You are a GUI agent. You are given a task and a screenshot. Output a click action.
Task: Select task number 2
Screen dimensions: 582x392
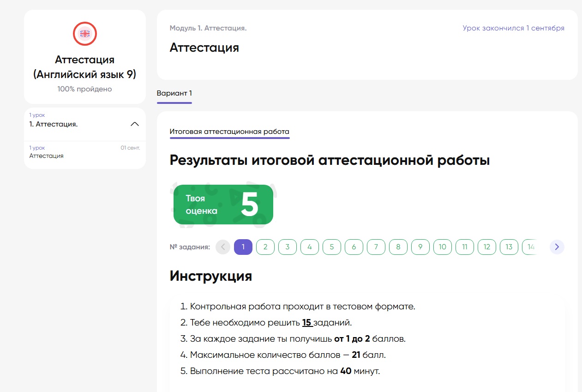265,247
